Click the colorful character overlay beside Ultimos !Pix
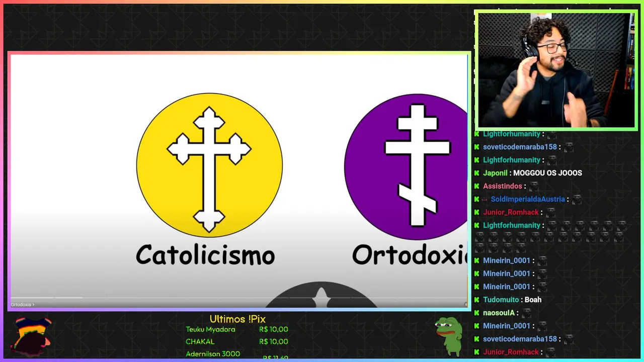Screen dimensions: 644x362 click(32, 336)
